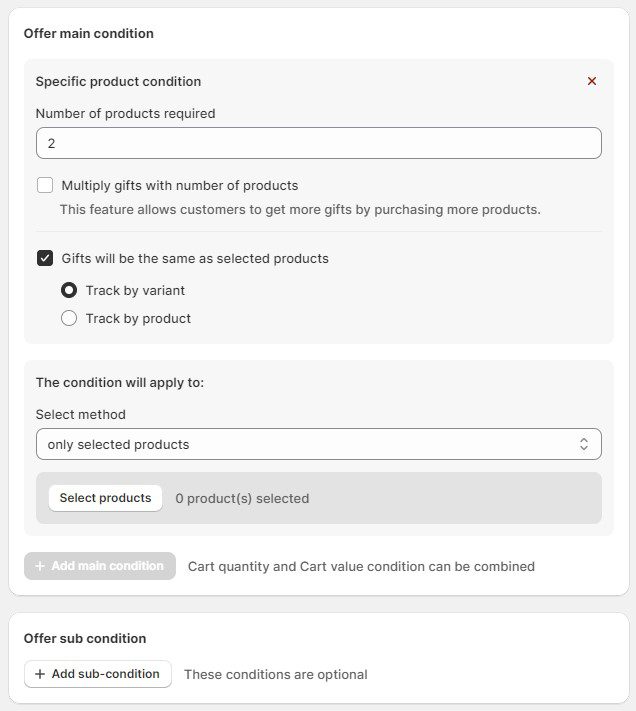Image resolution: width=636 pixels, height=711 pixels.
Task: Click plus icon on Add sub-condition
Action: coord(40,674)
